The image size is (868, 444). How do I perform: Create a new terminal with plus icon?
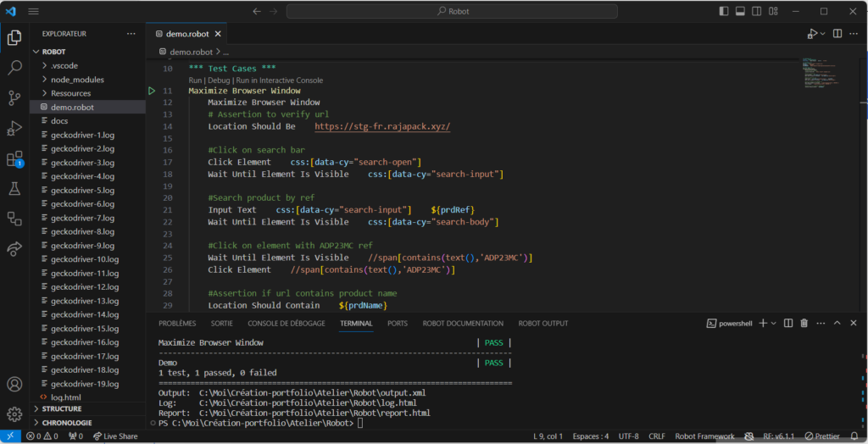click(x=763, y=324)
